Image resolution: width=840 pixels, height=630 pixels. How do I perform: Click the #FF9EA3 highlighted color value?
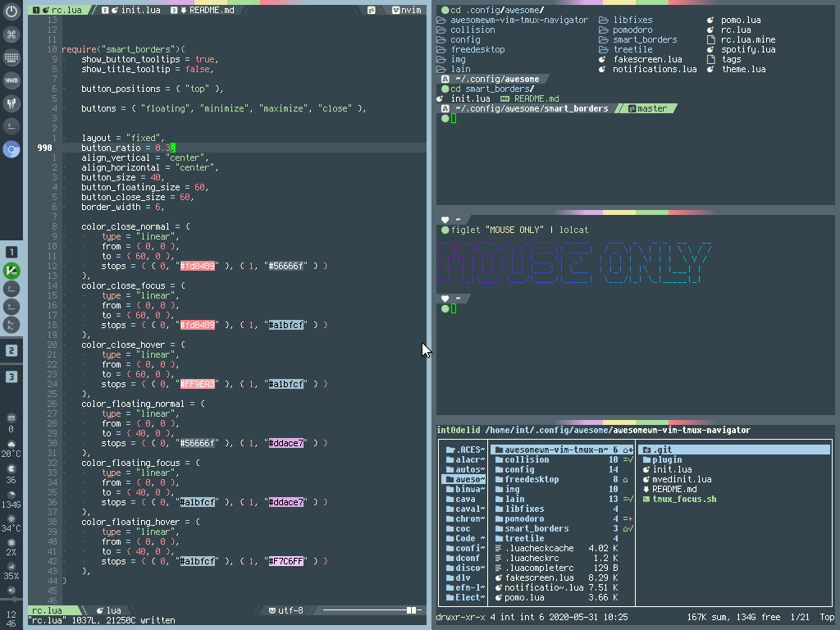pyautogui.click(x=197, y=384)
